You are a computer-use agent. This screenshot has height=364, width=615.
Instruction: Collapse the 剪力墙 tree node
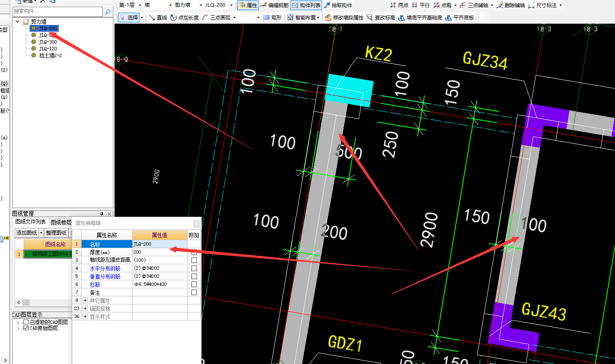(x=17, y=22)
